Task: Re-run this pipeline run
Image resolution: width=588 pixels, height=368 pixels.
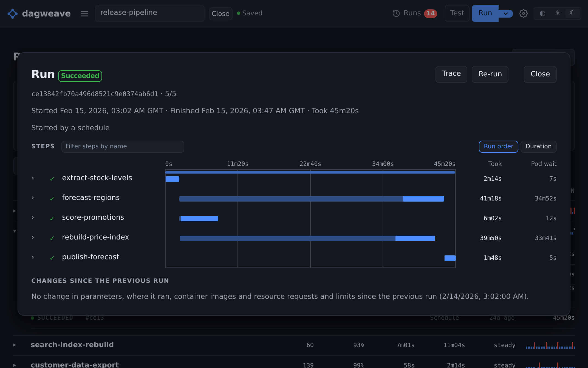Action: click(x=490, y=74)
